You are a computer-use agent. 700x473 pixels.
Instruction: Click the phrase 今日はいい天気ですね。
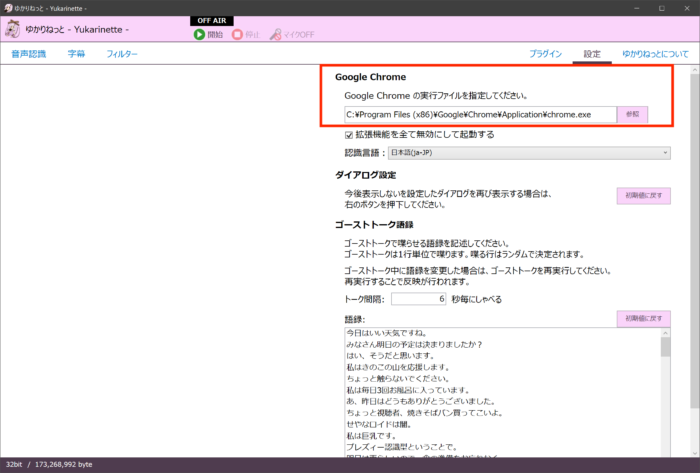click(x=388, y=333)
